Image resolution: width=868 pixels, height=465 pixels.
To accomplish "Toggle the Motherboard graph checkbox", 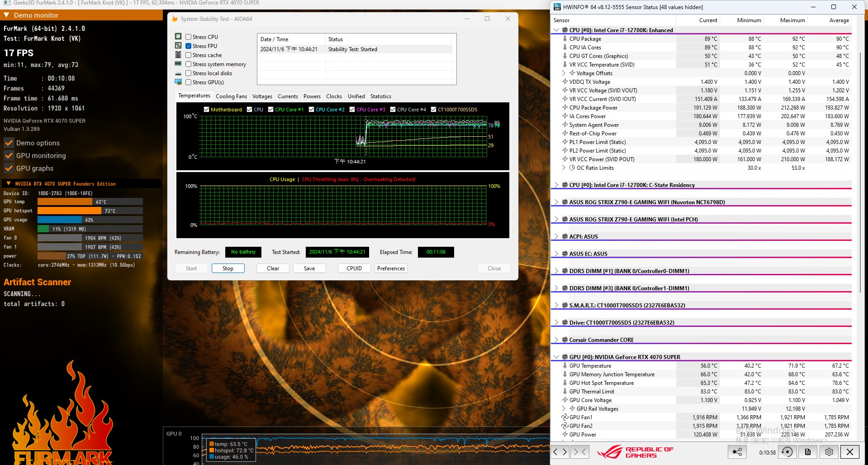I will pyautogui.click(x=206, y=109).
